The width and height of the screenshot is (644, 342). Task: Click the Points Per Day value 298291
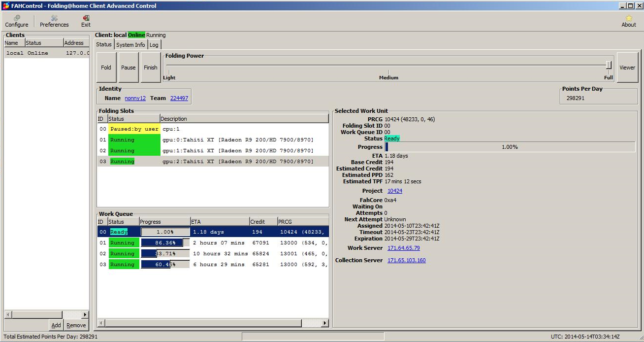(575, 98)
